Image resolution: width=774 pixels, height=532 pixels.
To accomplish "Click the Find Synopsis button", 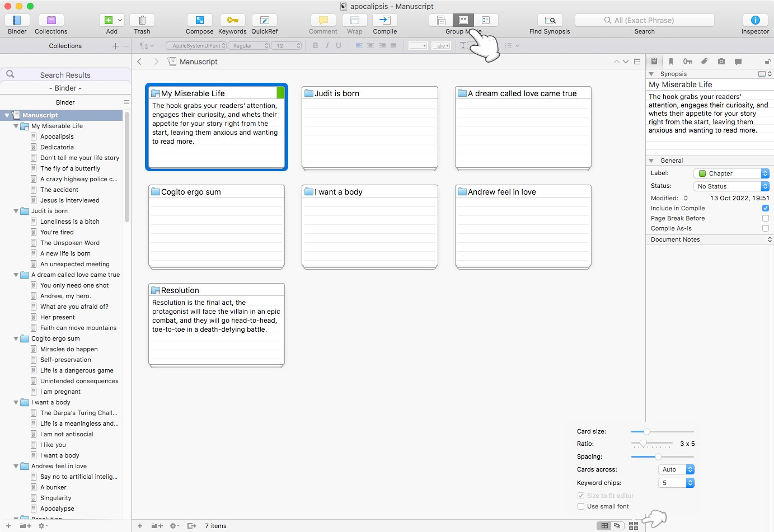I will point(550,21).
